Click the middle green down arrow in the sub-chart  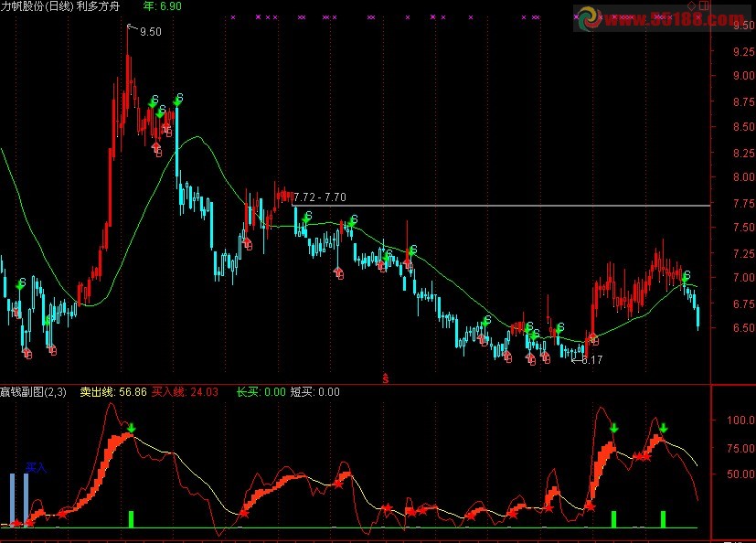tap(613, 428)
